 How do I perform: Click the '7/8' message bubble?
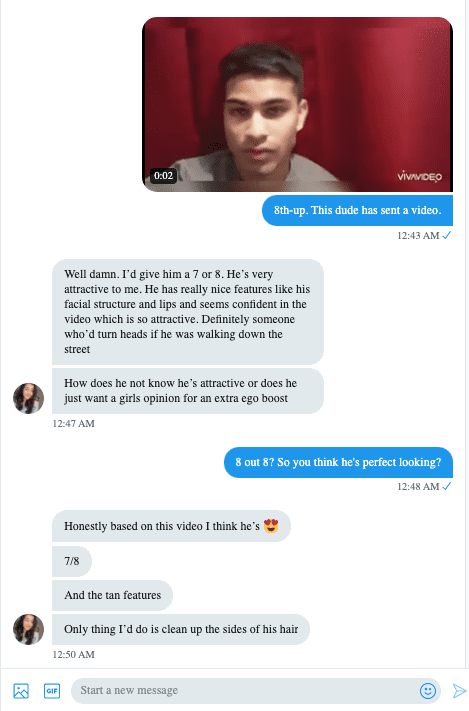tap(72, 561)
